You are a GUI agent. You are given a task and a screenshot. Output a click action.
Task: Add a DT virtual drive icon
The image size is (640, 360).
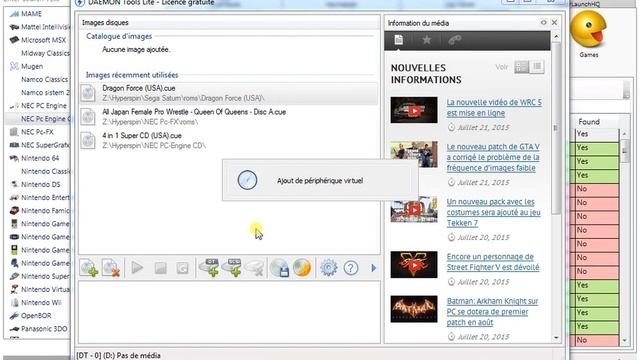(x=209, y=268)
